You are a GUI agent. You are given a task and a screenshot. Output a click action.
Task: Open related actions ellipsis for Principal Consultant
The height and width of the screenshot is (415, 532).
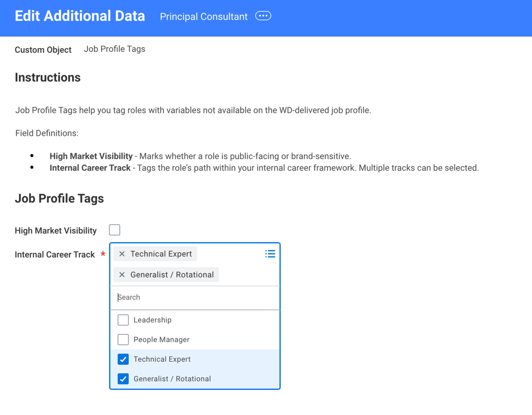pyautogui.click(x=263, y=16)
